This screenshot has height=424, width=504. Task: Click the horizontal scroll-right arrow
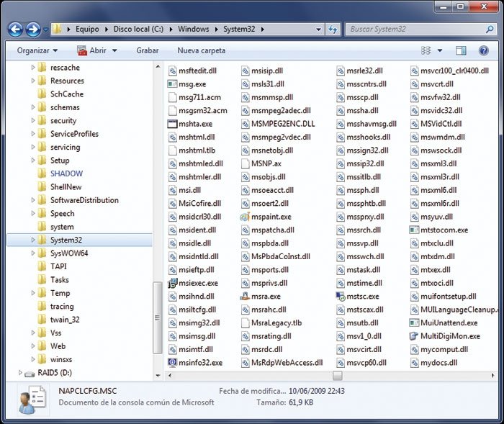point(492,375)
